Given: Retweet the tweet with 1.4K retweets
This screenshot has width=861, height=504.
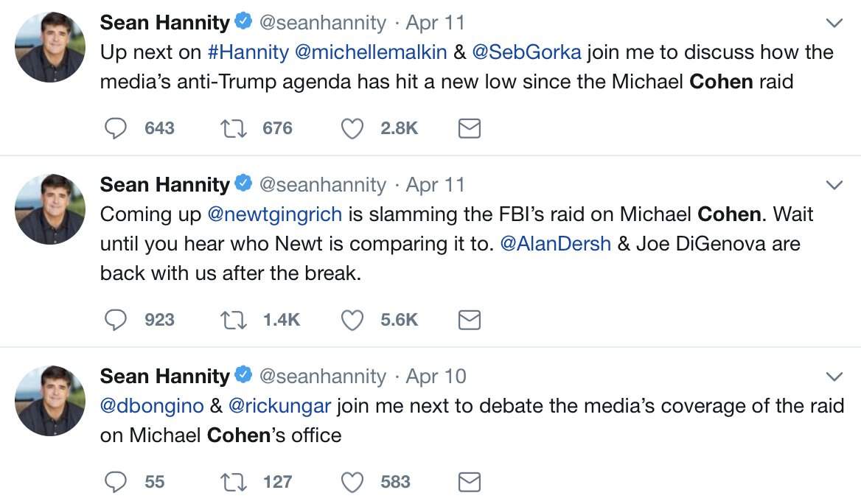Looking at the screenshot, I should (x=234, y=320).
